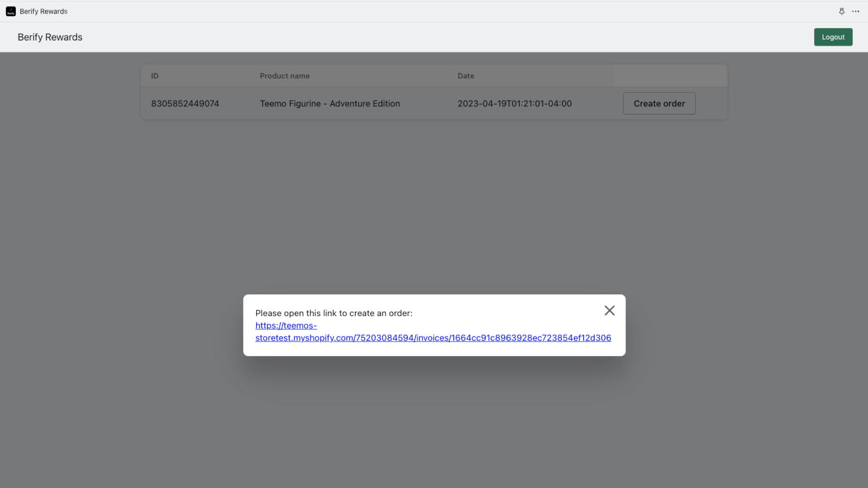
Task: Click the Date column header
Action: tap(465, 76)
